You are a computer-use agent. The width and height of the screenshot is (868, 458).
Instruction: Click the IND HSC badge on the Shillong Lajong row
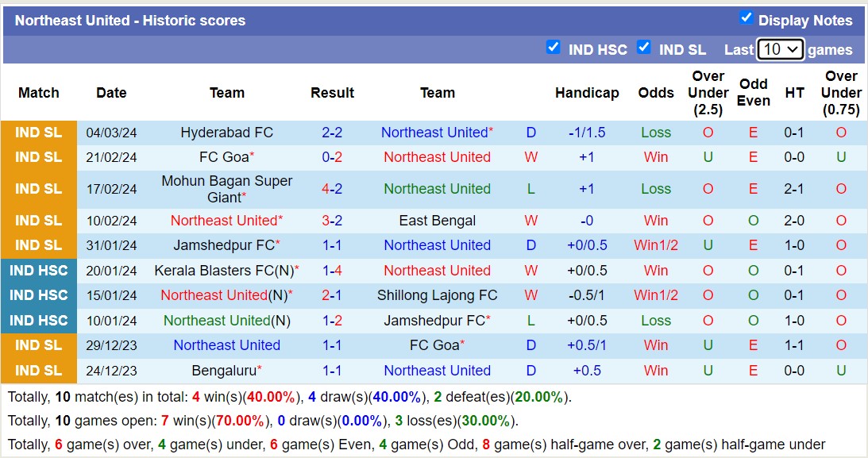39,295
